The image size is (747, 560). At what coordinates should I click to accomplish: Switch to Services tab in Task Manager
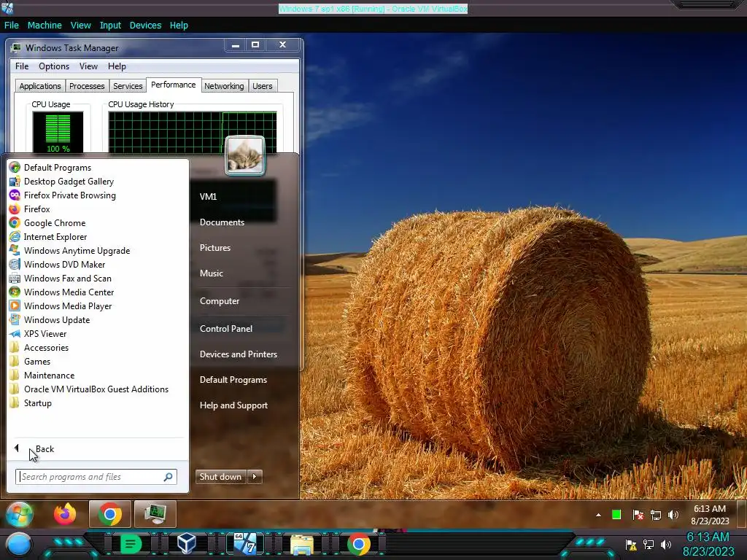(x=128, y=86)
